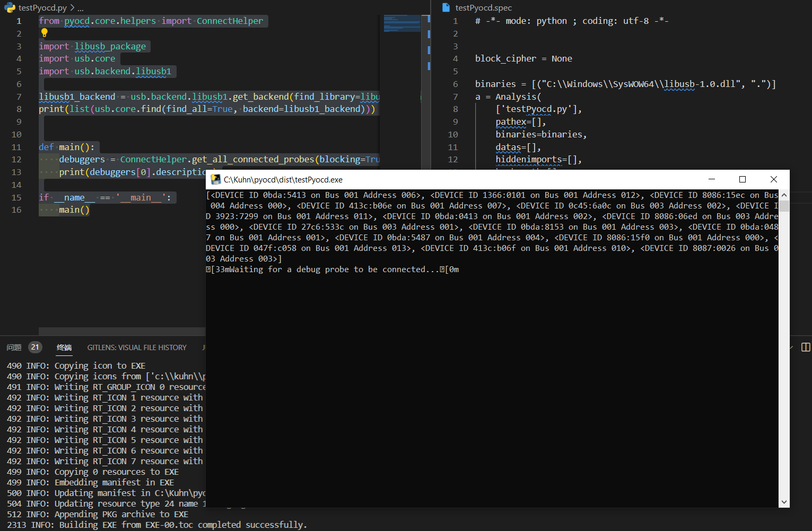Click 'block_cipher = None' in spec file

pyautogui.click(x=523, y=59)
